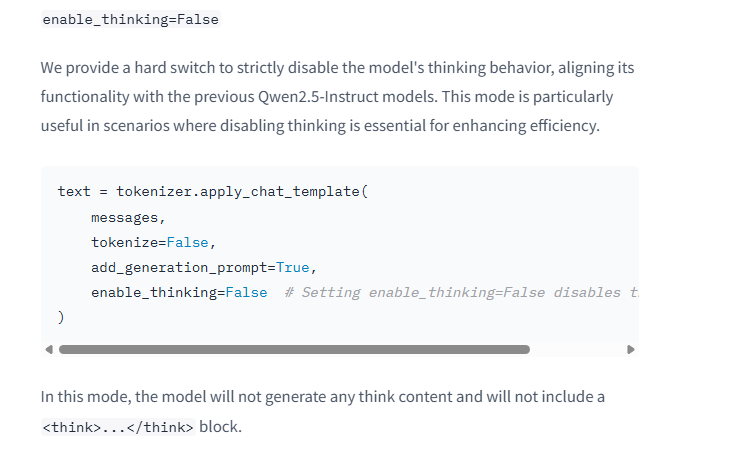Click the blue False after enable_thinking= in code
This screenshot has width=732, height=466.
coord(246,292)
